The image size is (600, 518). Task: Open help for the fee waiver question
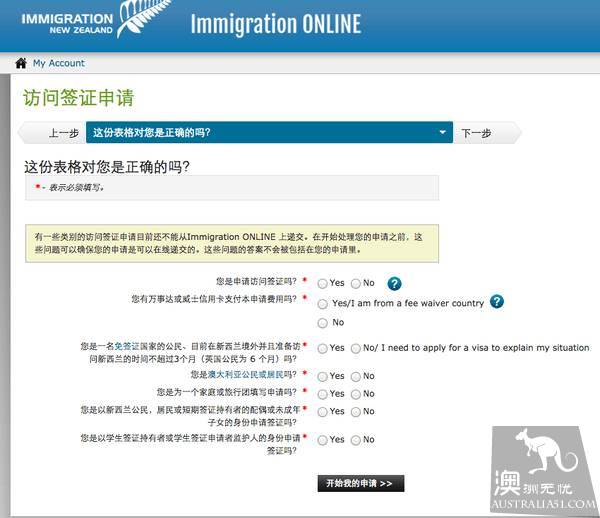tap(497, 302)
